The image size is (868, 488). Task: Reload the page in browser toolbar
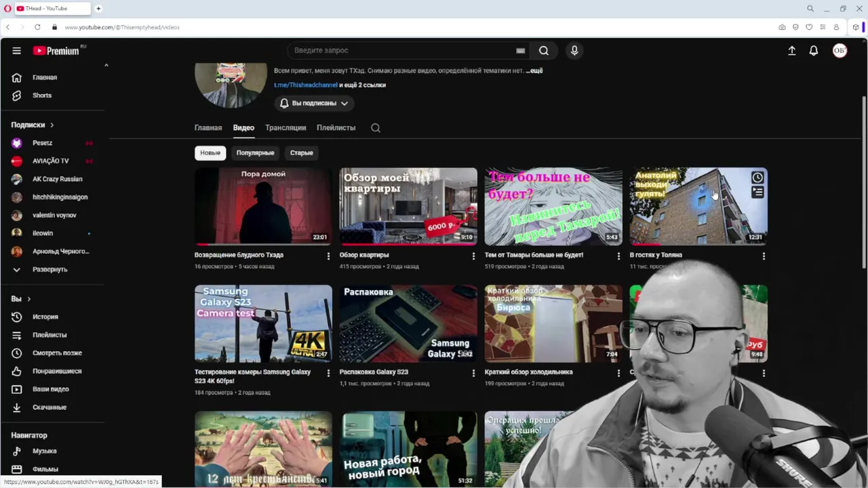tap(37, 27)
